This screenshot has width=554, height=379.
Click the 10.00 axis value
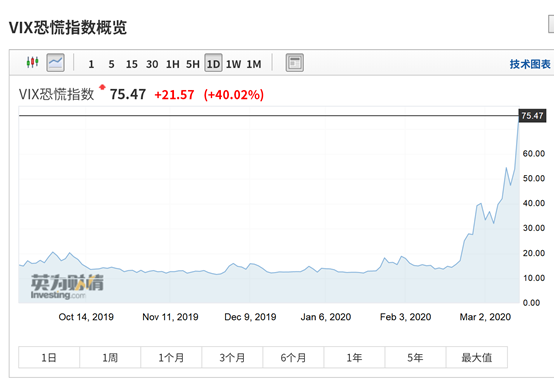[x=534, y=278]
